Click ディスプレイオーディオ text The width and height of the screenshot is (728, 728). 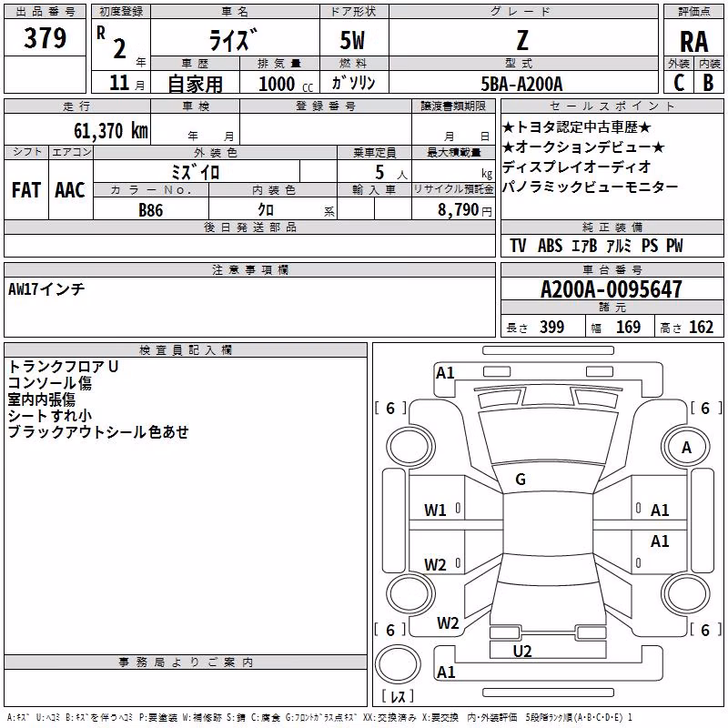pyautogui.click(x=577, y=167)
